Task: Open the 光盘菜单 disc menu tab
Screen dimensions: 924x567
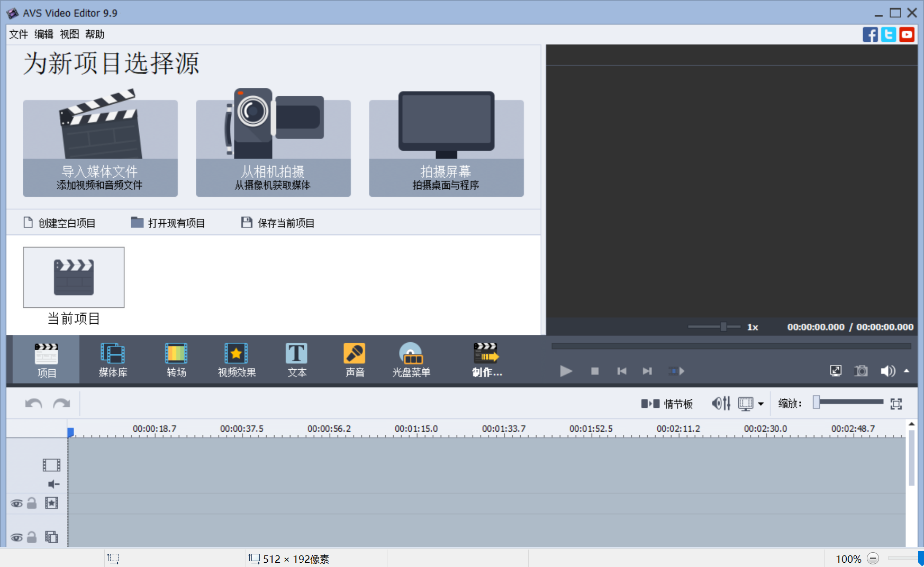Action: pos(411,360)
